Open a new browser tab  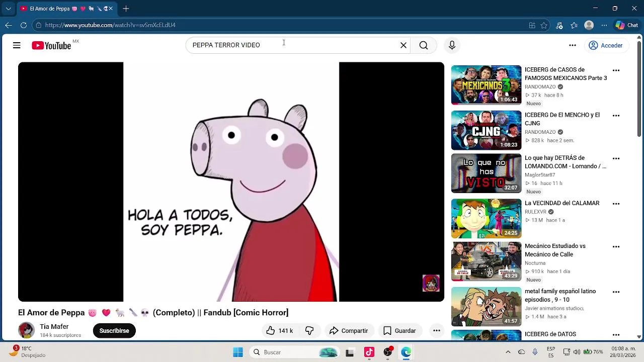point(126,9)
